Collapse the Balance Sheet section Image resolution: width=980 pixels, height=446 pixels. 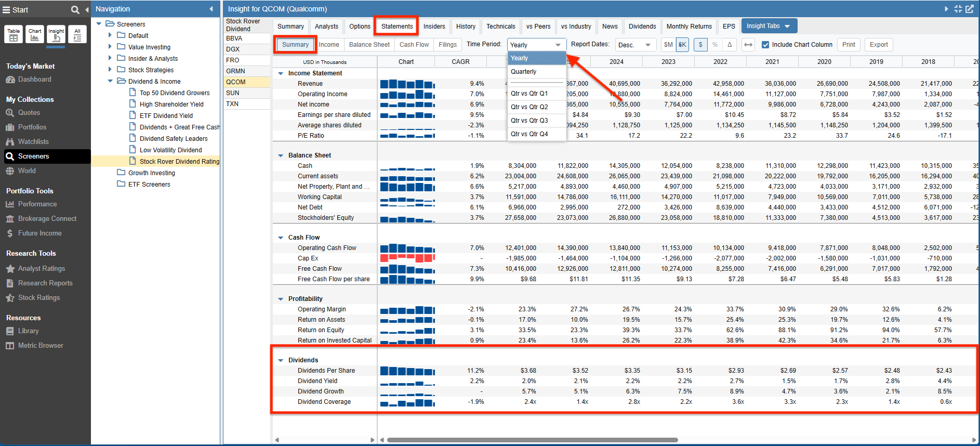click(x=281, y=155)
